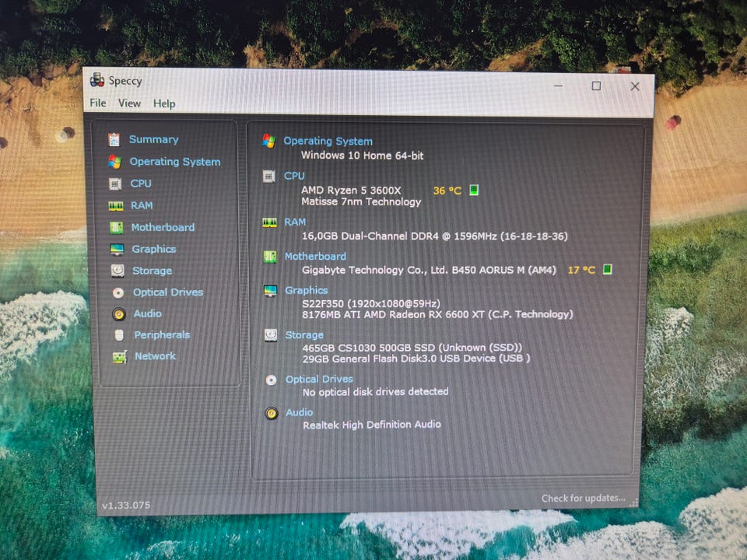Click the Audio speaker icon in summary panel

point(272,413)
